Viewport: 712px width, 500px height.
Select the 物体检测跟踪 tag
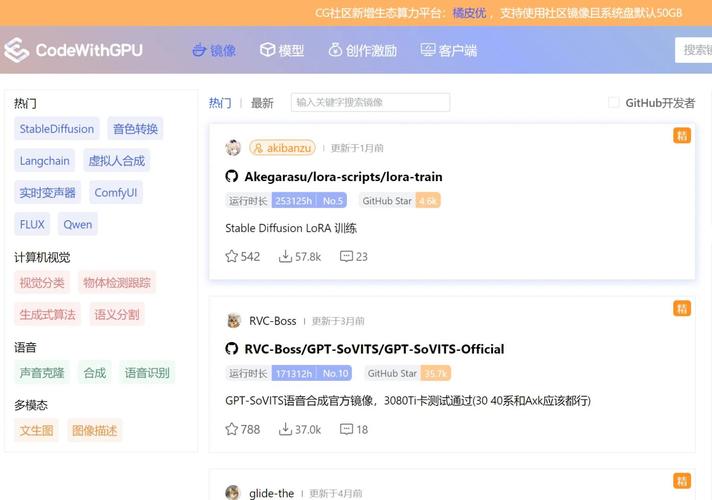pyautogui.click(x=117, y=283)
